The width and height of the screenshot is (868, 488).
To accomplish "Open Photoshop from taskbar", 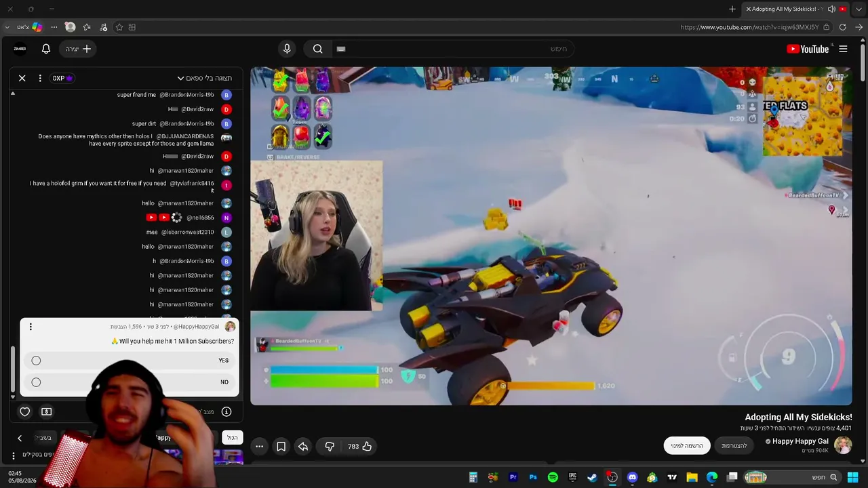I will click(533, 477).
